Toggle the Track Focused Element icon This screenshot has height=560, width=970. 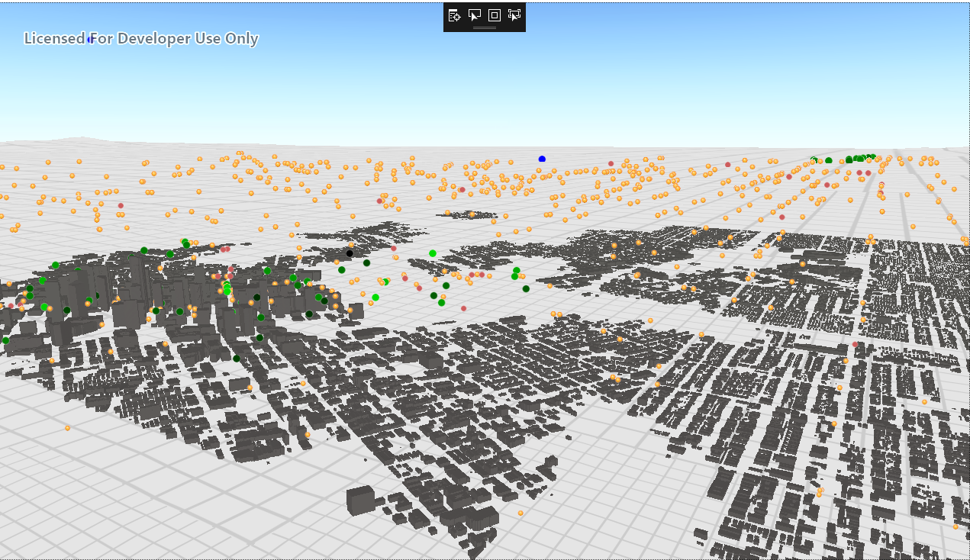(x=514, y=15)
